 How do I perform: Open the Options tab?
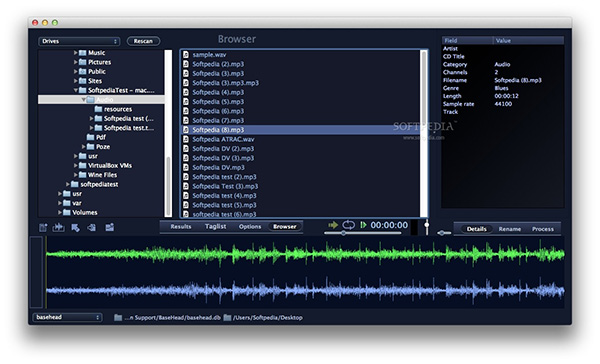click(x=250, y=227)
